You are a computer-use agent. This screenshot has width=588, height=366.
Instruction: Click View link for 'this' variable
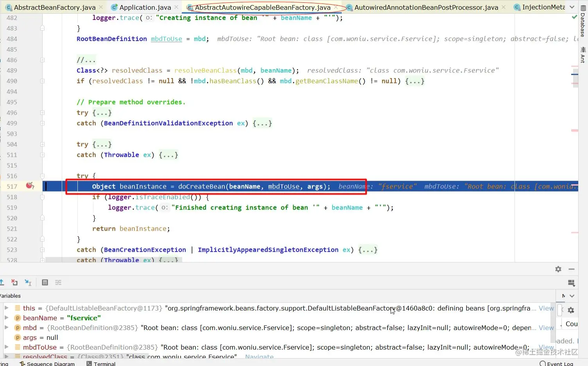point(546,308)
